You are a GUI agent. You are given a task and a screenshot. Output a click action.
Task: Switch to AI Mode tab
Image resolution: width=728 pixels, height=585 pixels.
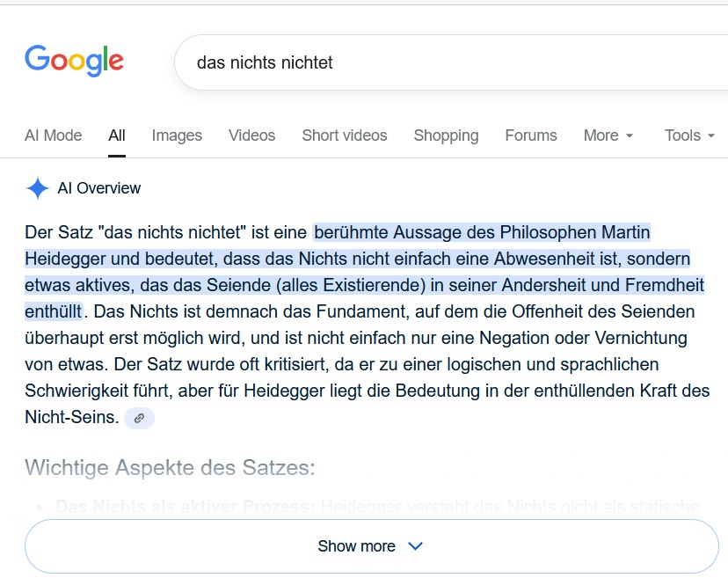(x=53, y=135)
